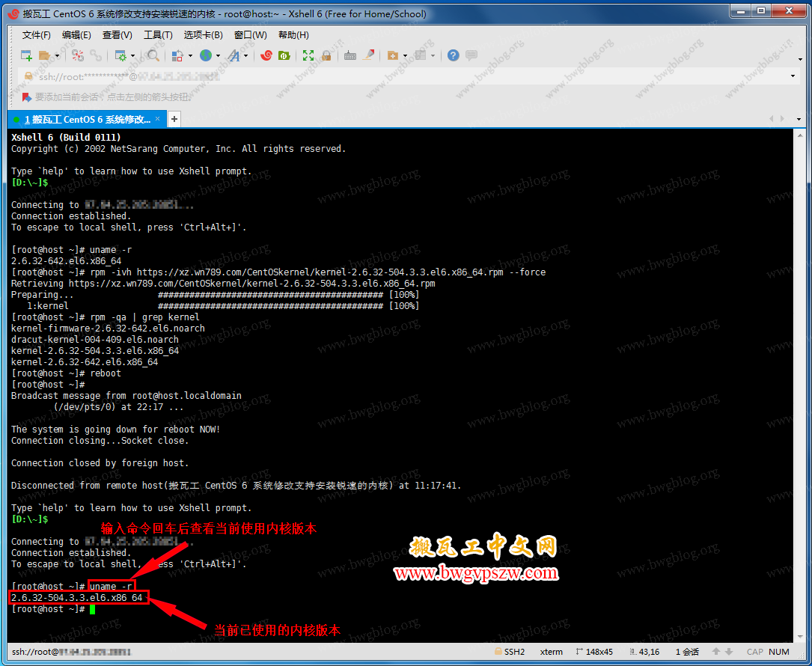Click the 43,16 cursor position indicator

(x=644, y=652)
